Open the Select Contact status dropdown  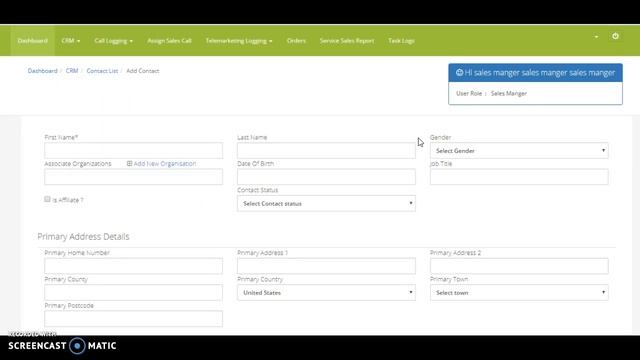[x=326, y=203]
